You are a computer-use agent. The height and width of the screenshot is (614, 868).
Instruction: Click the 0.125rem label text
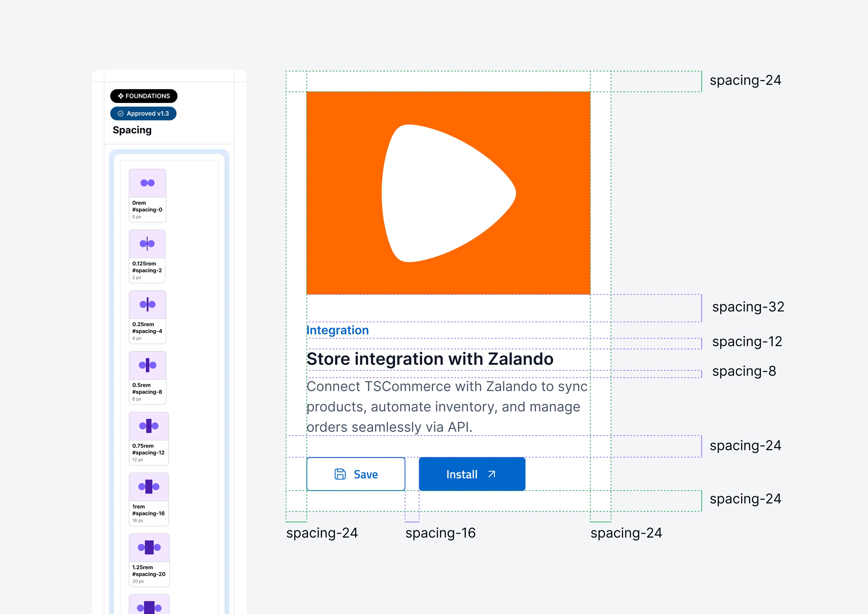(x=144, y=264)
